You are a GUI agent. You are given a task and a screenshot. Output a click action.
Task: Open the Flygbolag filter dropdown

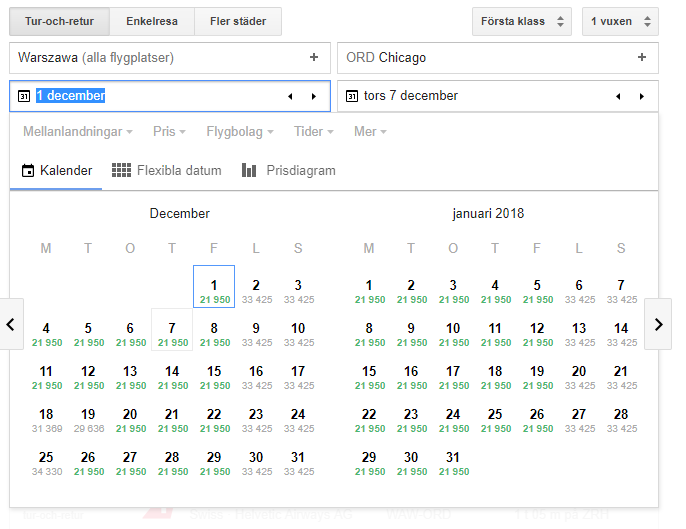(240, 132)
